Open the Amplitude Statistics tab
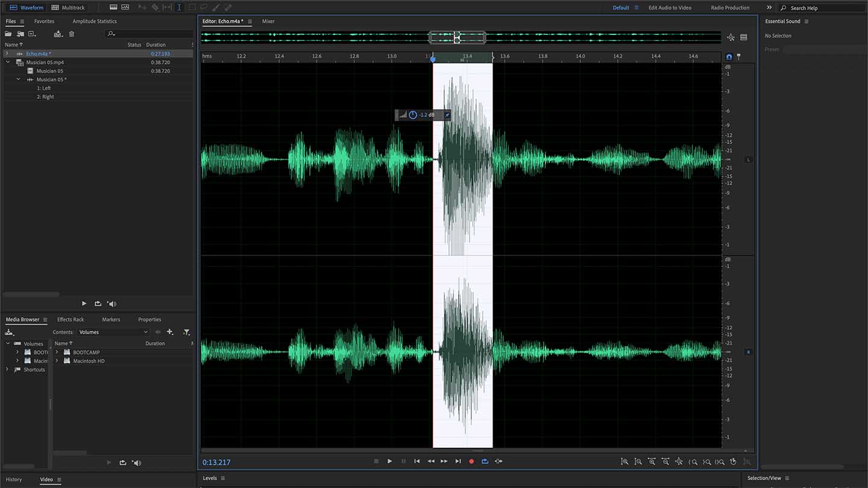This screenshot has height=488, width=868. click(95, 21)
